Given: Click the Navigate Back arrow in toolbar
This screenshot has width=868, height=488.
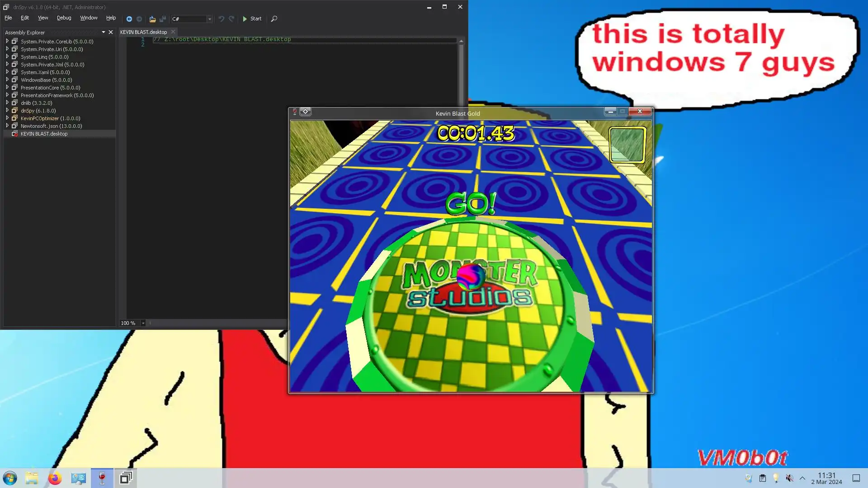Looking at the screenshot, I should click(x=129, y=19).
